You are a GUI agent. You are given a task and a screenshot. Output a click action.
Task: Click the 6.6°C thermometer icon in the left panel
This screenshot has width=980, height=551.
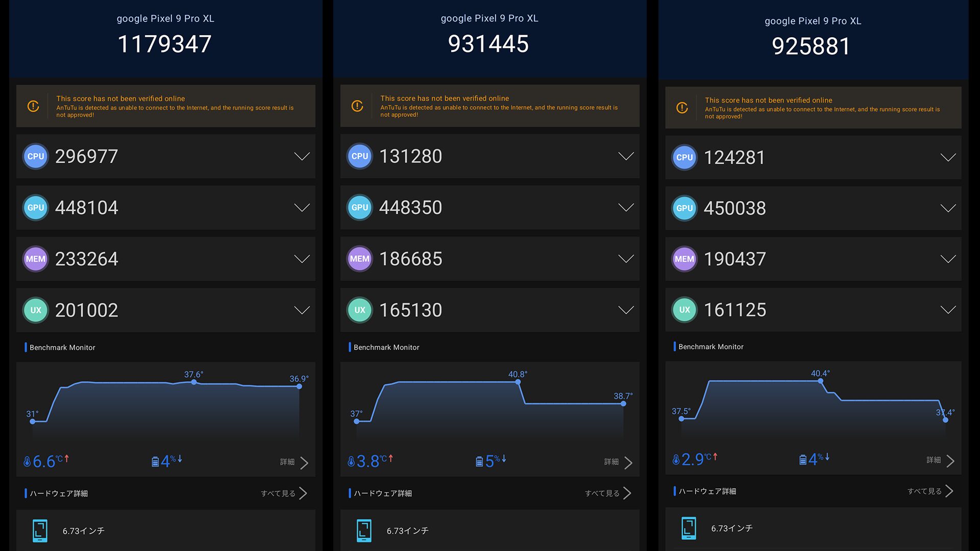tap(28, 462)
